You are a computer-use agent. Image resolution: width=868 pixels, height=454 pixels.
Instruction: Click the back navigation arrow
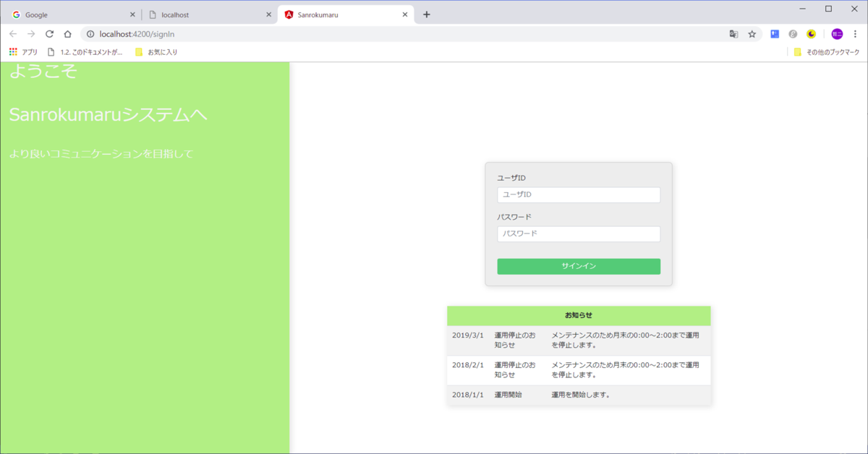(x=12, y=33)
